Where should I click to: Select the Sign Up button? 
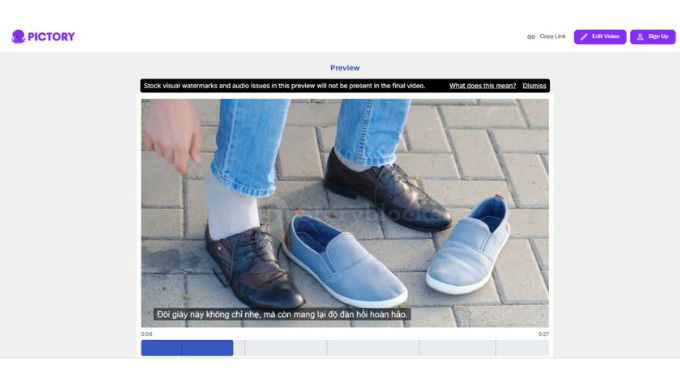[x=653, y=37]
